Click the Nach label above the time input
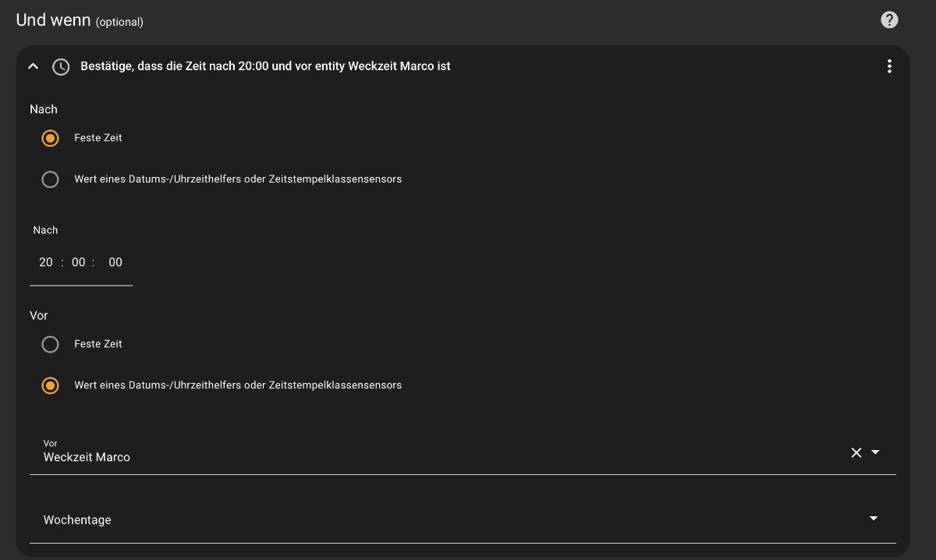This screenshot has height=560, width=936. tap(45, 230)
